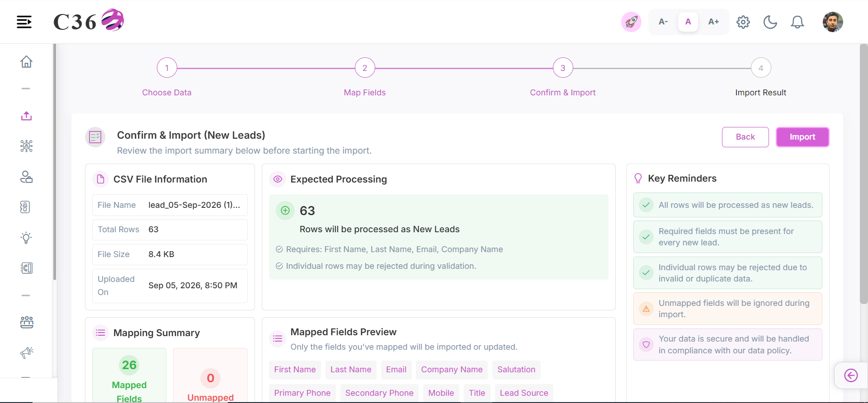
Task: Open the user profile avatar
Action: point(833,22)
